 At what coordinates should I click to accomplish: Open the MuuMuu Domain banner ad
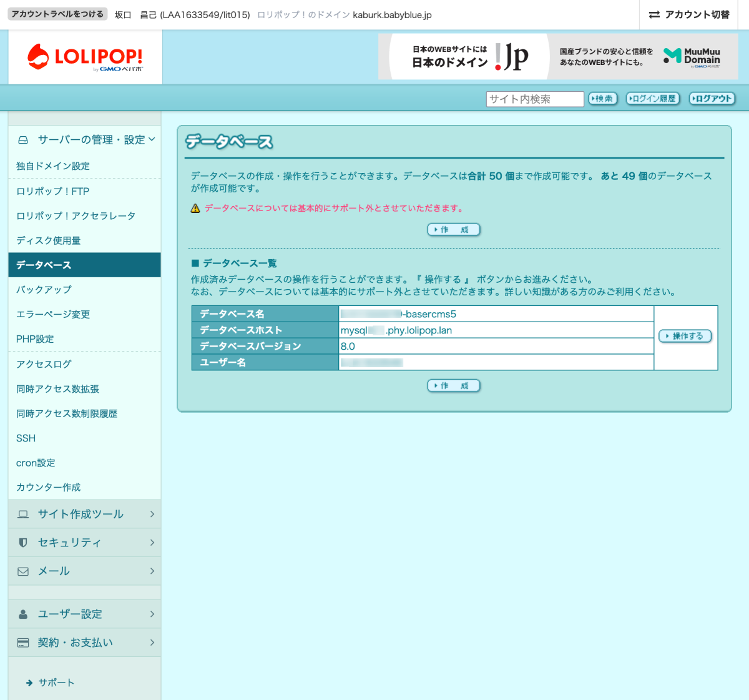(x=643, y=57)
